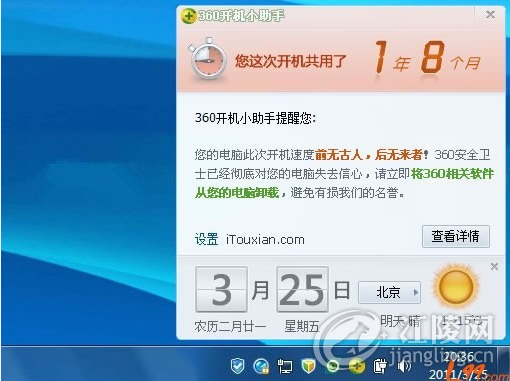Open the blue shield checkmark tray icon
This screenshot has height=381, width=510.
[x=237, y=366]
